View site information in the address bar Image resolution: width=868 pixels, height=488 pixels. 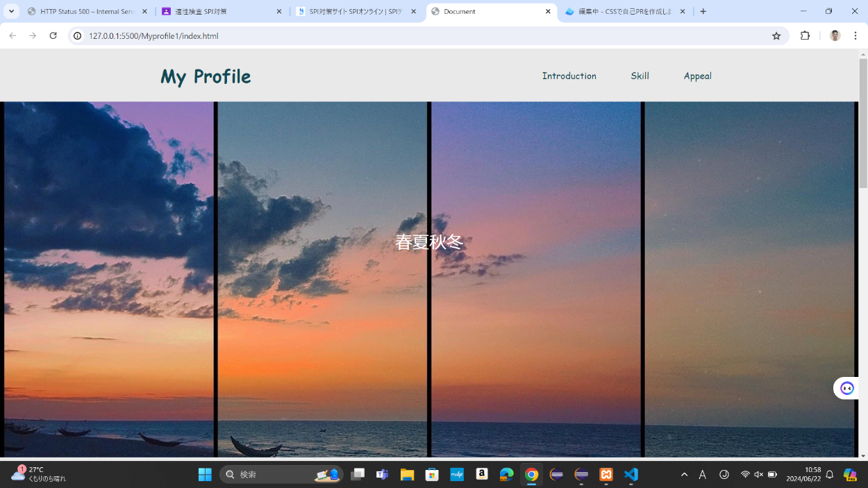pyautogui.click(x=78, y=36)
